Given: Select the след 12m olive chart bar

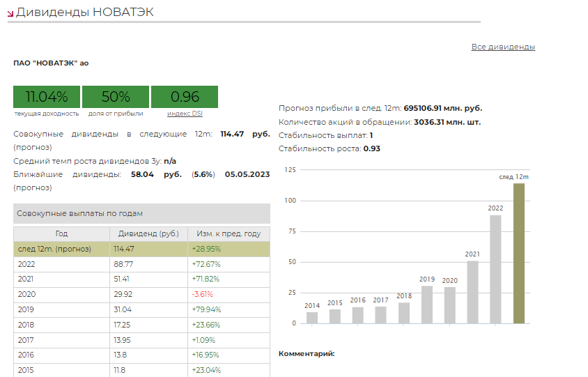Looking at the screenshot, I should [x=518, y=253].
